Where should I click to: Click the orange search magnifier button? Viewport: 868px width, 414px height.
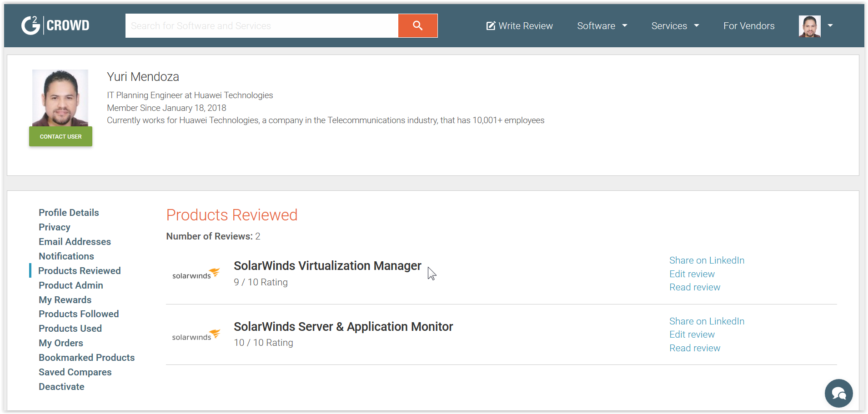pos(418,25)
